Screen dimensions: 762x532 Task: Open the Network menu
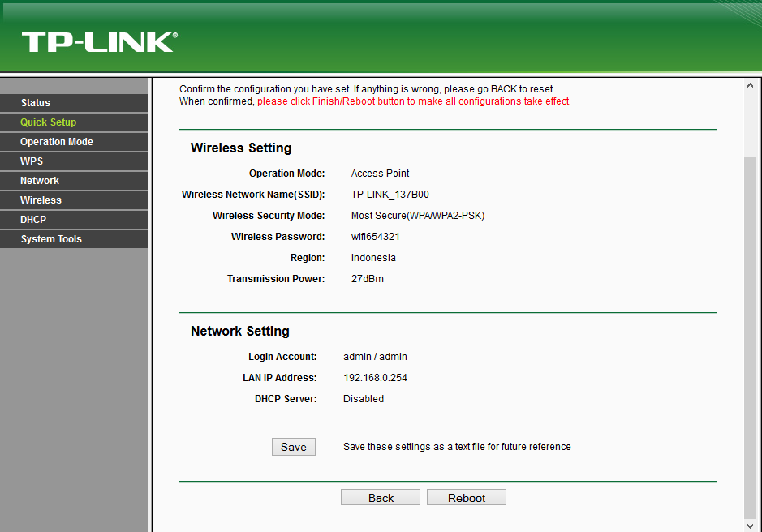pyautogui.click(x=41, y=180)
